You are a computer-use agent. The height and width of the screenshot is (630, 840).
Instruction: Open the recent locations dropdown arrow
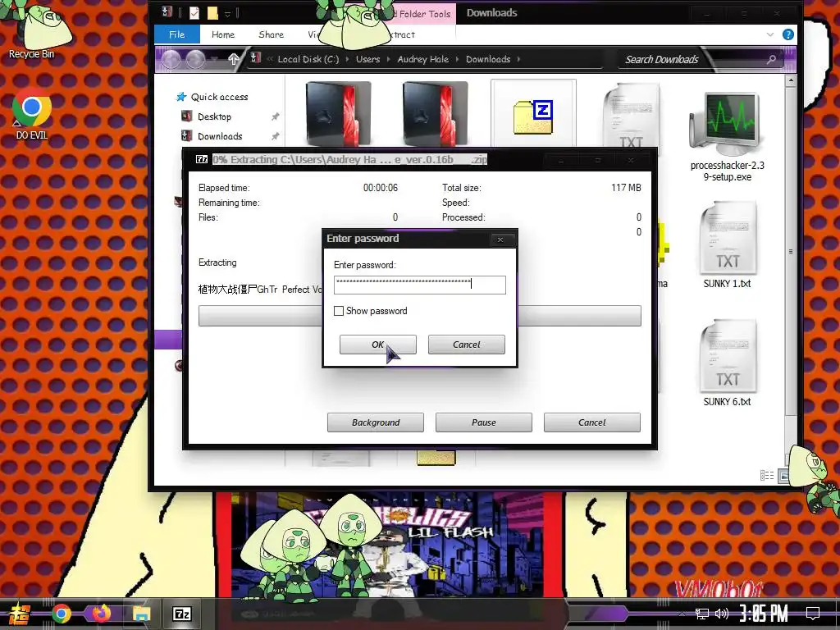(214, 59)
